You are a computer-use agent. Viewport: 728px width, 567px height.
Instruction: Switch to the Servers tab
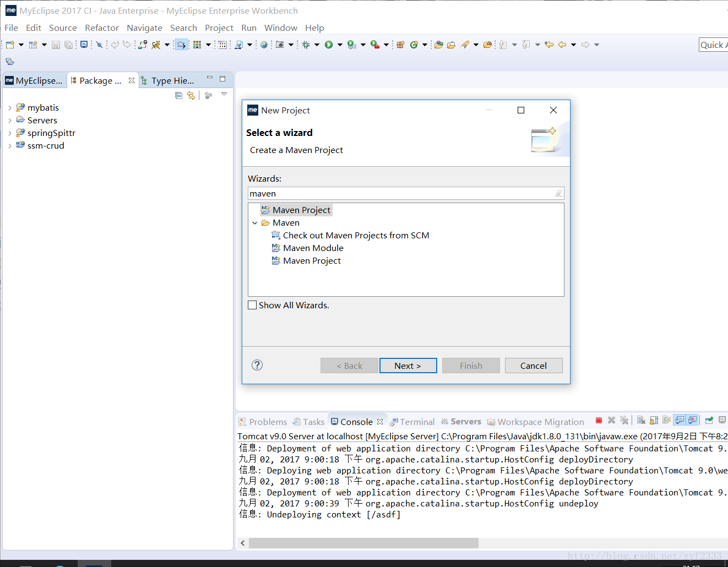461,422
